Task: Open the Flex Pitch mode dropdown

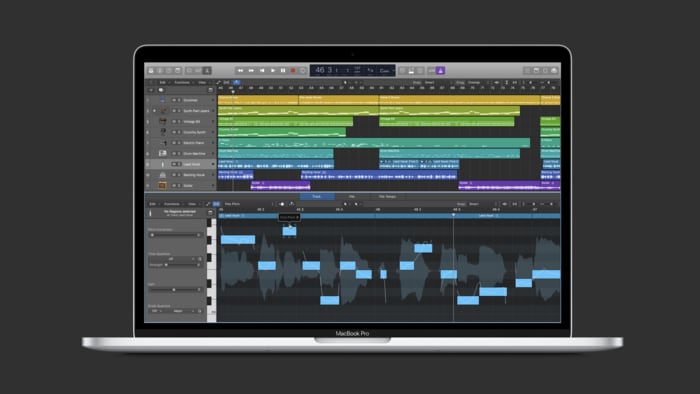Action: point(233,204)
